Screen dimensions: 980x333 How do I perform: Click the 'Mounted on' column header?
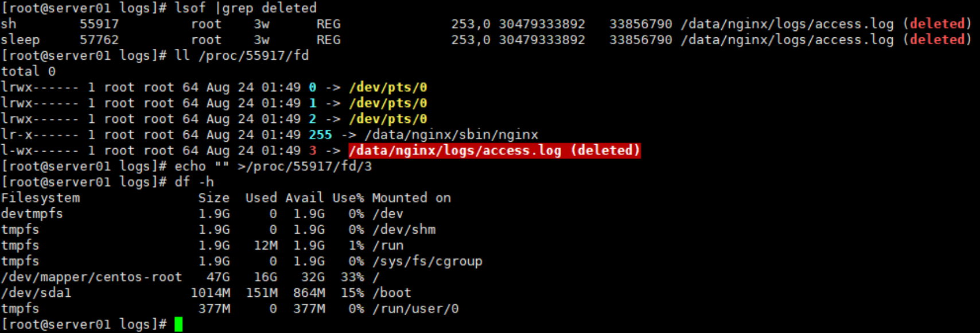tap(411, 198)
